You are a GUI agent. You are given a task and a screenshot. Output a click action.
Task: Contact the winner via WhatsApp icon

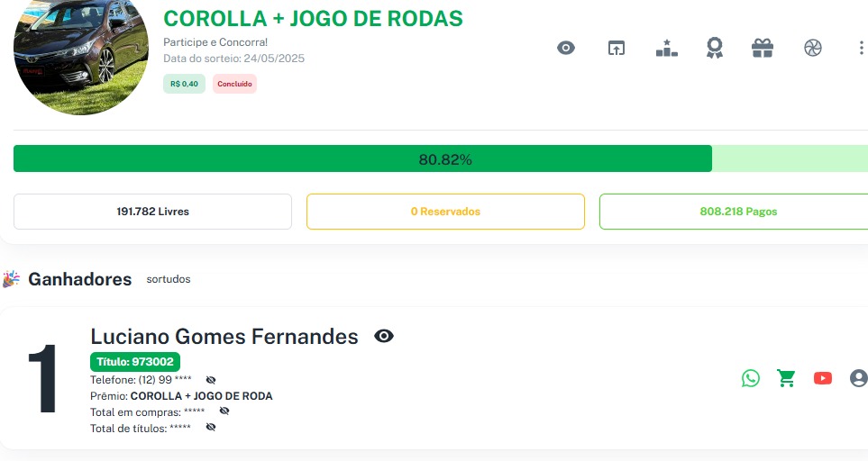[x=751, y=378]
